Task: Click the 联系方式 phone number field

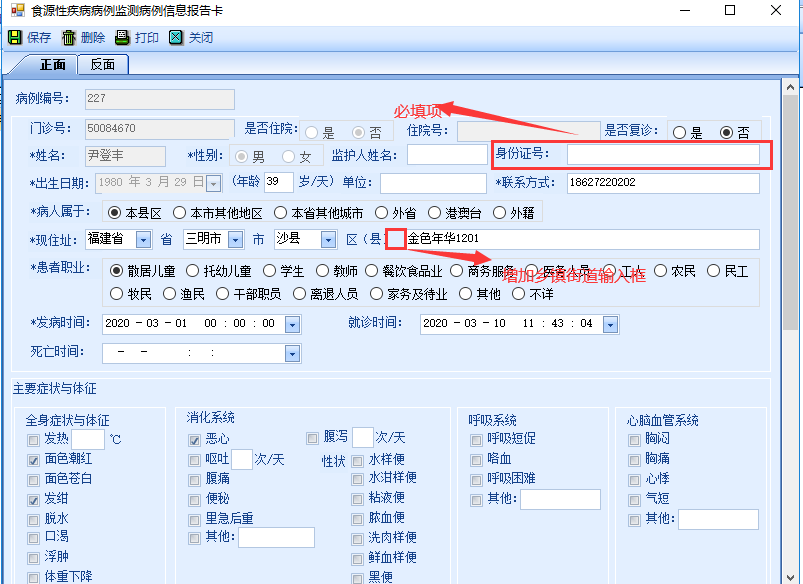Action: [663, 183]
